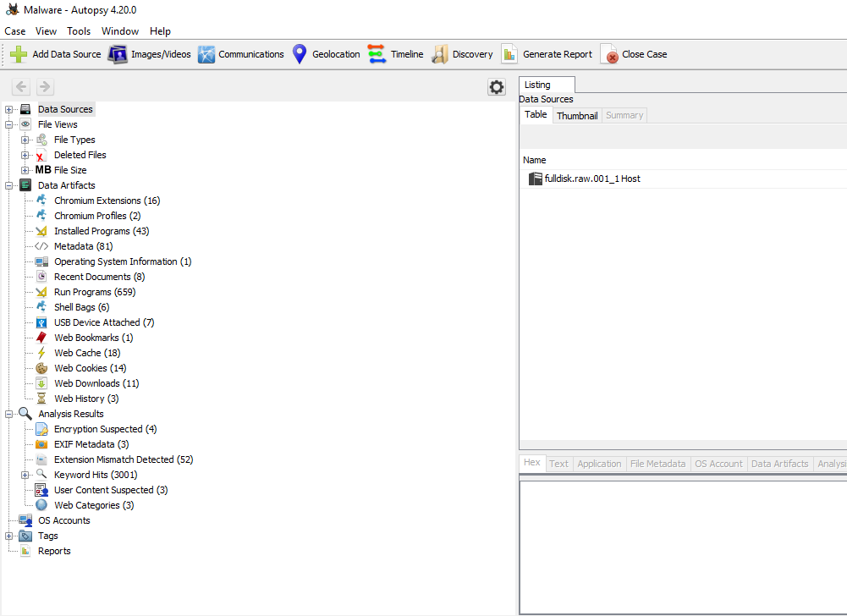Open the Window menu
The image size is (847, 616).
click(x=120, y=31)
